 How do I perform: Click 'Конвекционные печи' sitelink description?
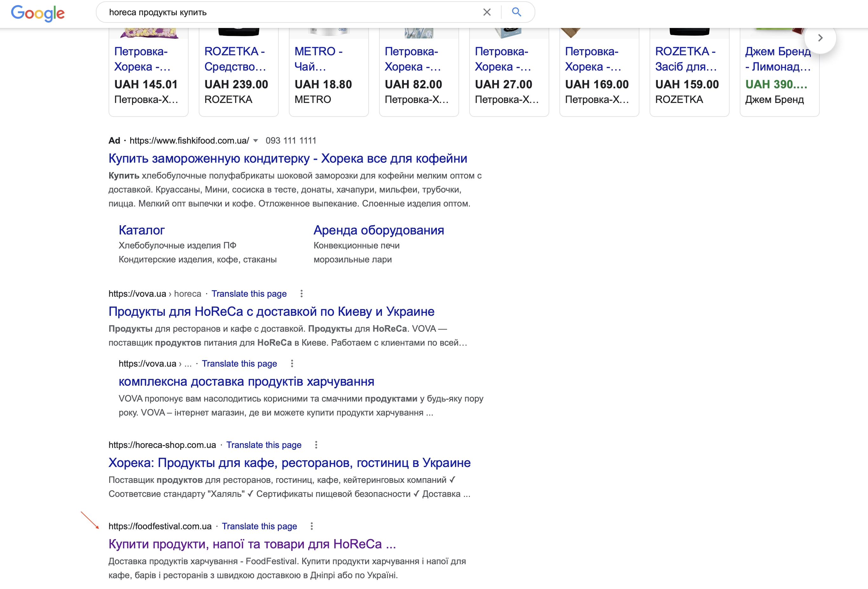click(x=356, y=246)
